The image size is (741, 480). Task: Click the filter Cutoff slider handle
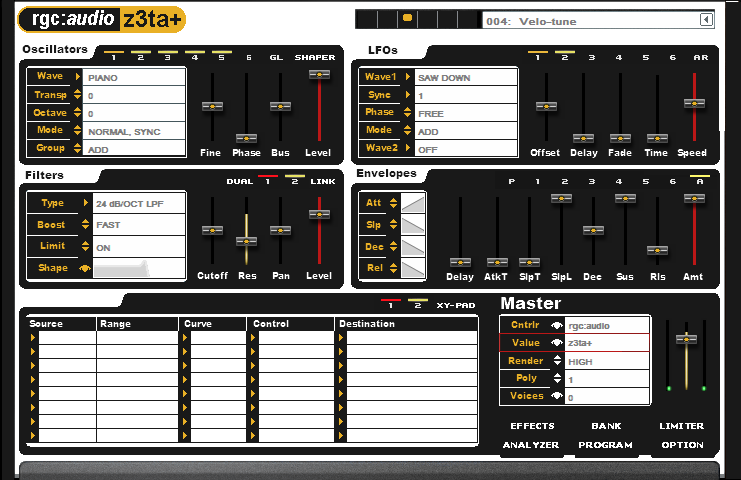coord(212,230)
